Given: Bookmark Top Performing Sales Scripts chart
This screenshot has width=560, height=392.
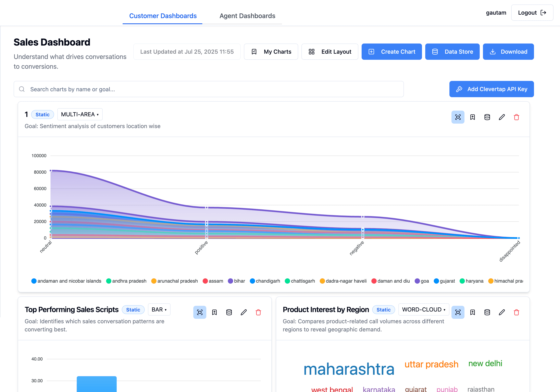Looking at the screenshot, I should coord(214,312).
